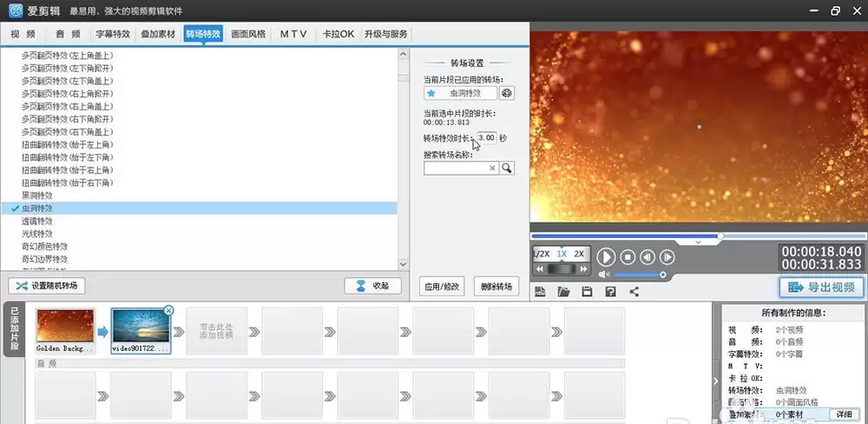Screen dimensions: 868x424
Task: Collapse the panel with 收起 button
Action: point(372,286)
